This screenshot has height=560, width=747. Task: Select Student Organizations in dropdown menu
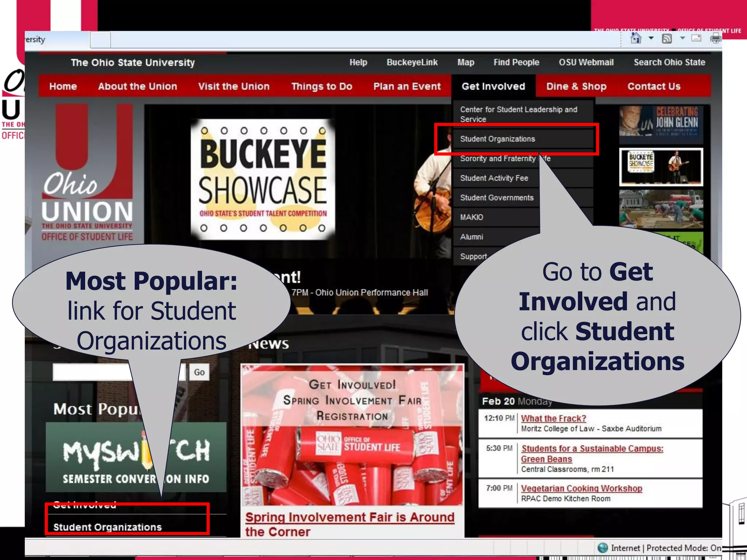pos(522,139)
